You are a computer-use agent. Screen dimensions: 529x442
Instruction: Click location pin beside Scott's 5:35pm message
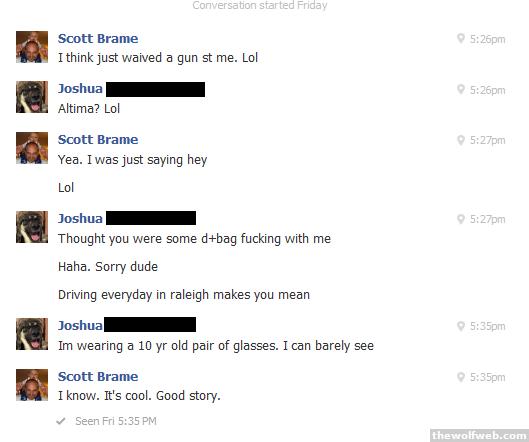click(x=461, y=377)
